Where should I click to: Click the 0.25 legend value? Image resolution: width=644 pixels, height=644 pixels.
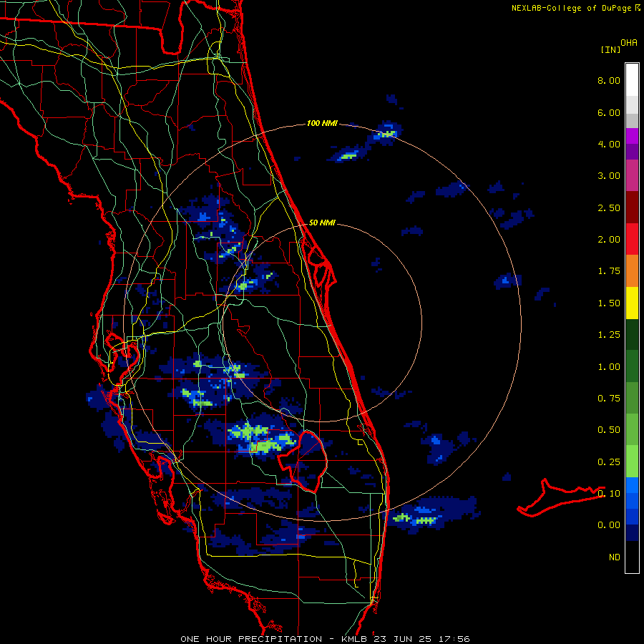click(x=609, y=462)
